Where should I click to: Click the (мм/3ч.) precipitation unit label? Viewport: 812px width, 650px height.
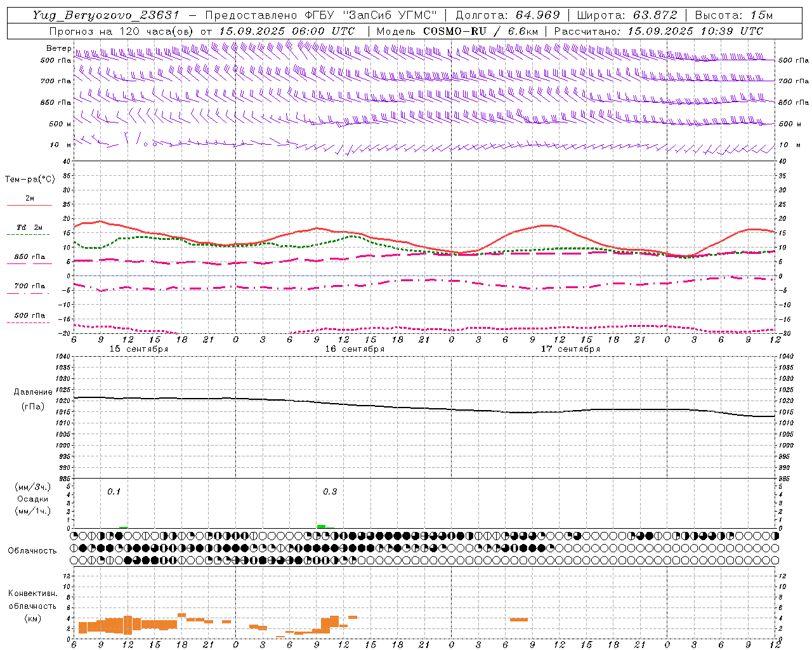[33, 487]
